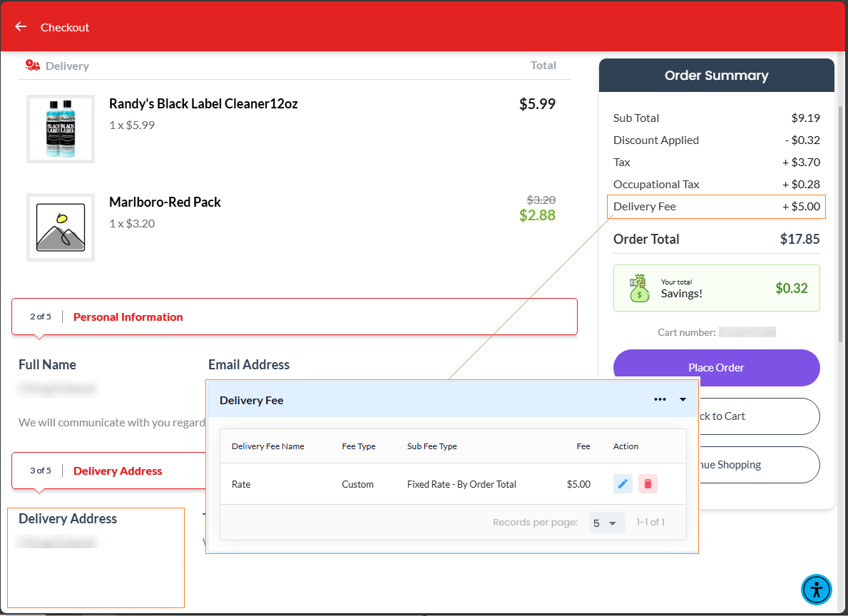
Task: Click the discounted $2.88 Marlboro price
Action: pyautogui.click(x=537, y=215)
